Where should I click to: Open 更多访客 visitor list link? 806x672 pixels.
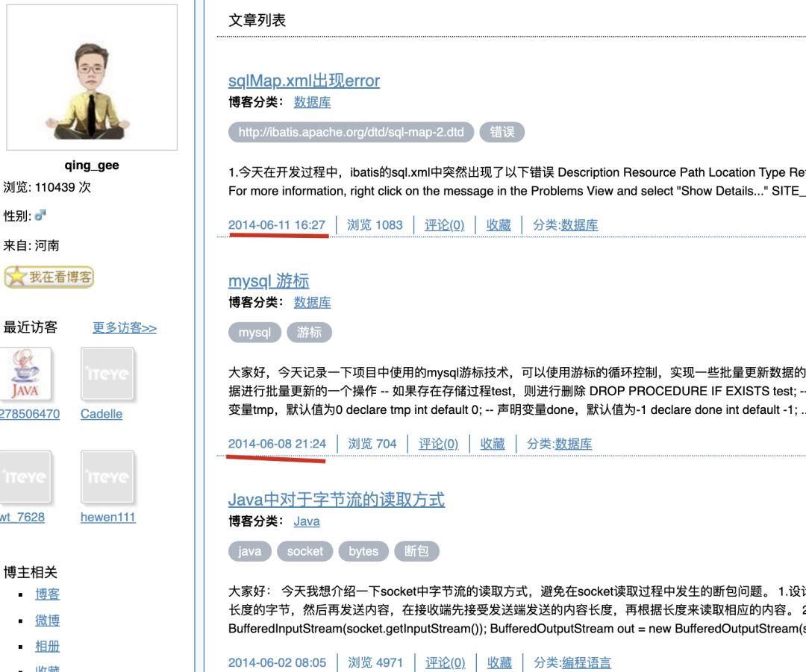[124, 327]
